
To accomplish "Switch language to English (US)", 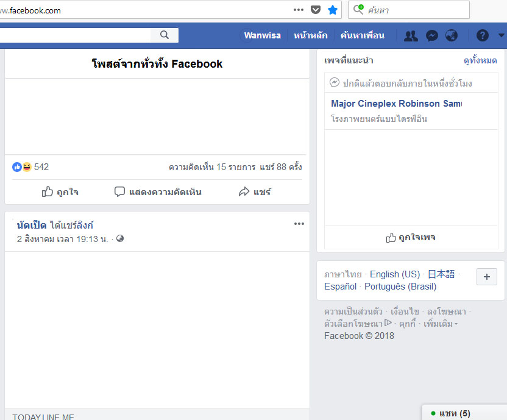I will (x=395, y=274).
